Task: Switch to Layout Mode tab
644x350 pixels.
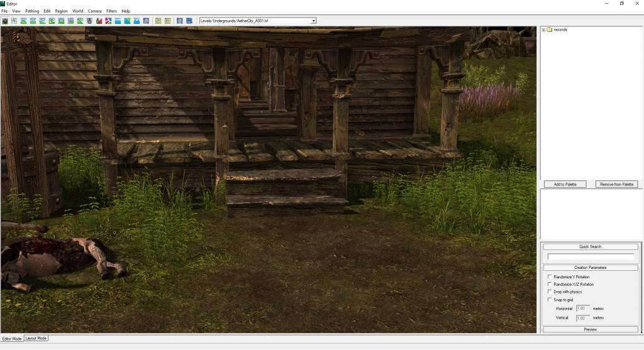Action: 36,338
